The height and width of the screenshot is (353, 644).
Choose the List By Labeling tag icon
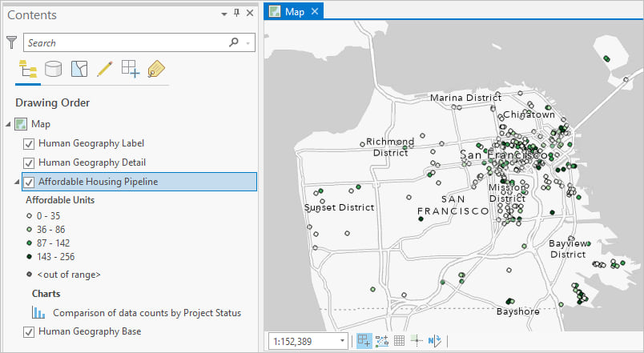[156, 69]
